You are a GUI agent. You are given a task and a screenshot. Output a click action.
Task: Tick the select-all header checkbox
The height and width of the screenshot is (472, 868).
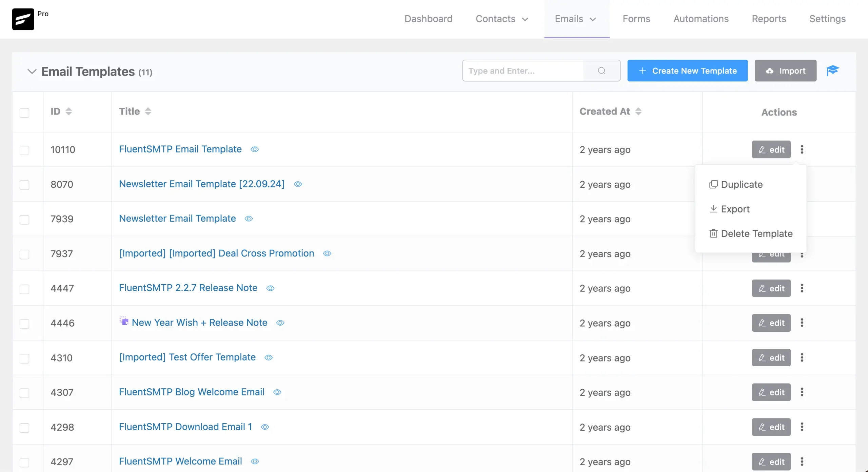(24, 113)
